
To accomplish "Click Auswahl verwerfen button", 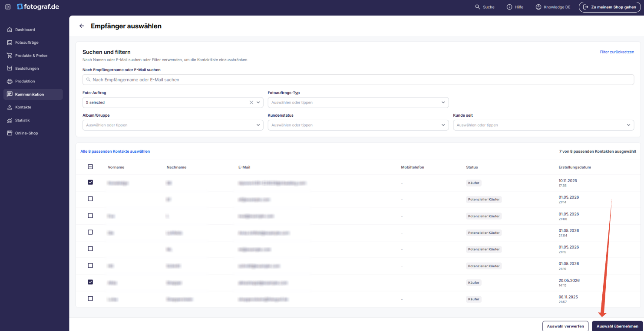I will click(x=565, y=326).
